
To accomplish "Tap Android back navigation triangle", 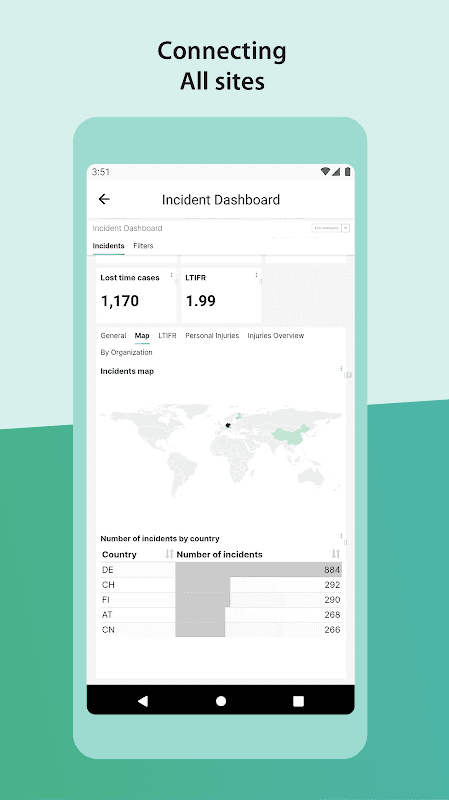I will click(x=143, y=701).
